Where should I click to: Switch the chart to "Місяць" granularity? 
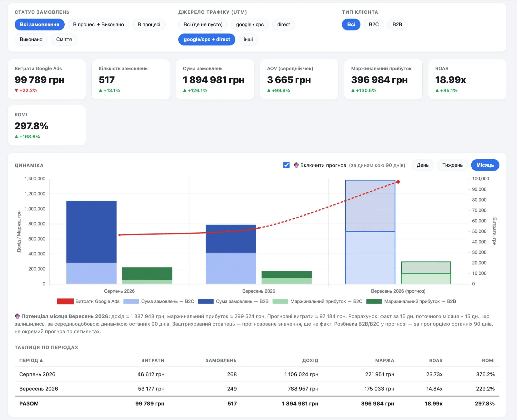click(485, 165)
